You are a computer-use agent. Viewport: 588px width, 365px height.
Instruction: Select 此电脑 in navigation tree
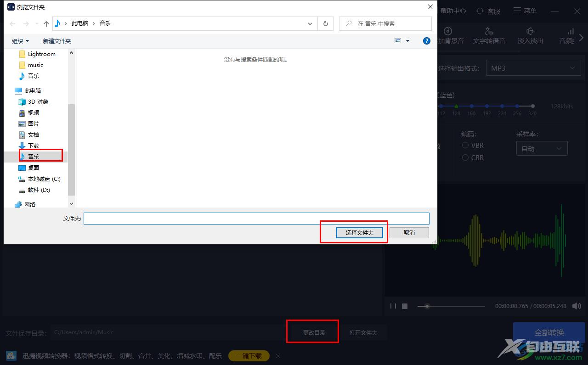coord(32,90)
